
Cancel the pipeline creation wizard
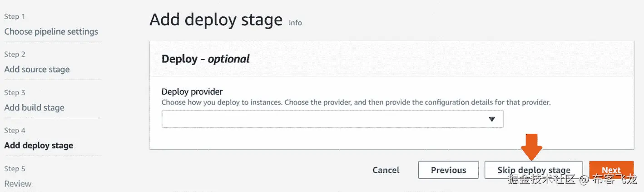coord(386,170)
